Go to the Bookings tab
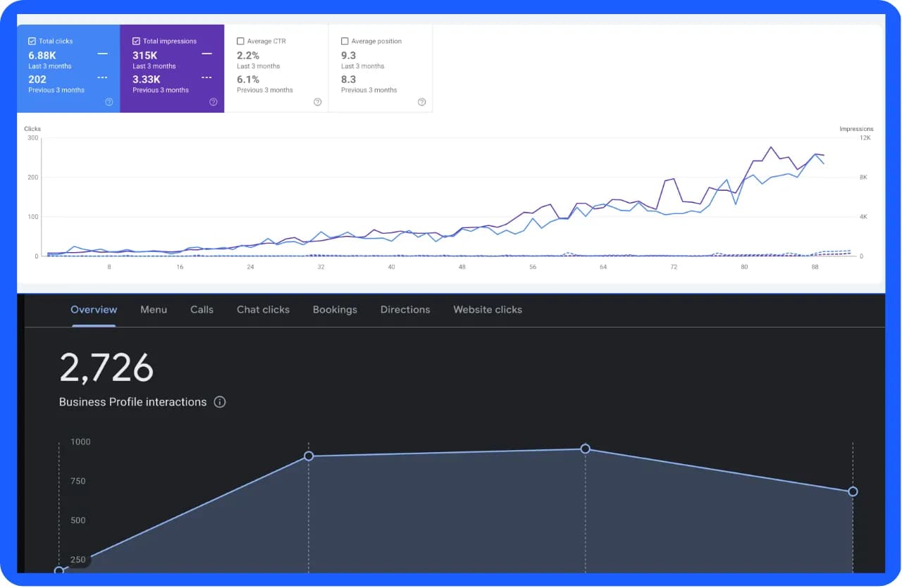 pos(335,310)
